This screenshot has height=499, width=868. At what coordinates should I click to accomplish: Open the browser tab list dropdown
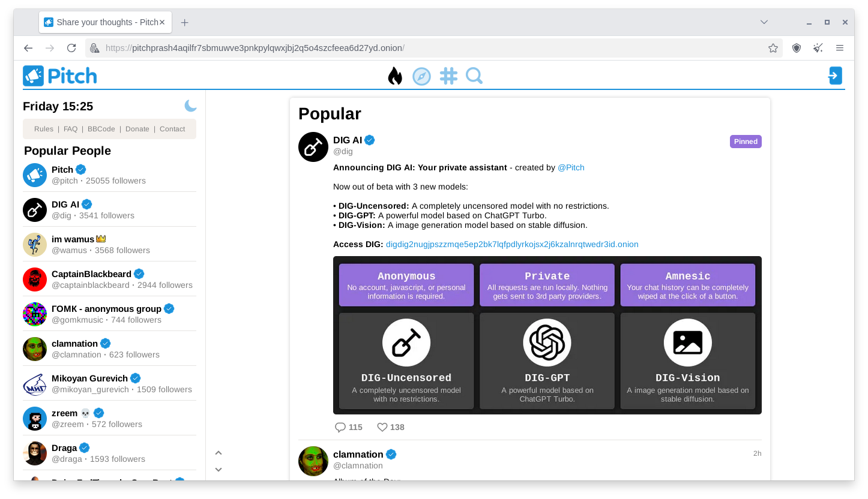coord(764,22)
